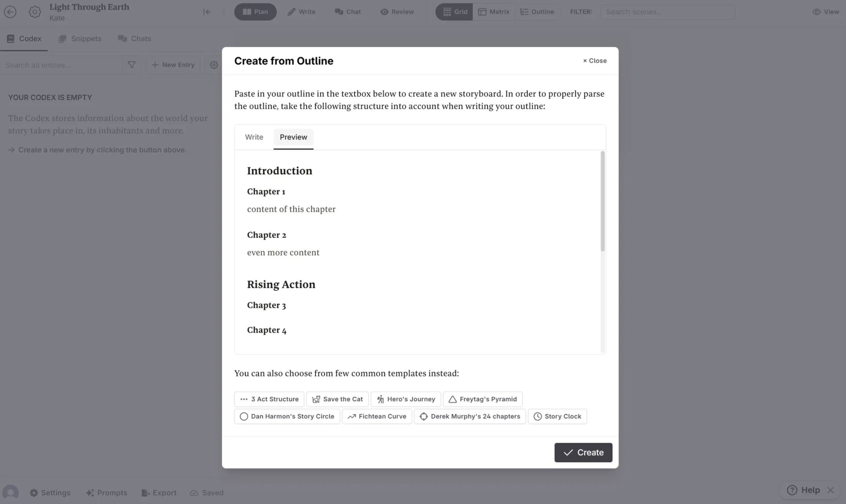
Task: Switch to Plan mode
Action: click(x=255, y=12)
